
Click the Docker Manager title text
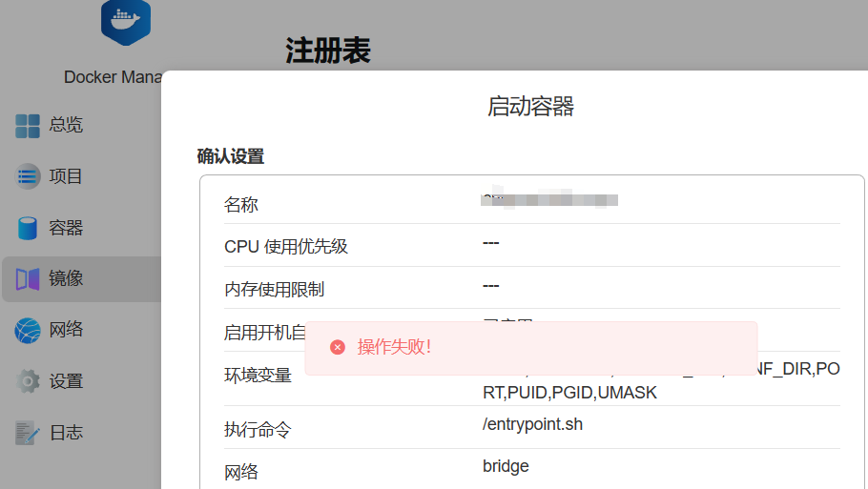point(113,77)
